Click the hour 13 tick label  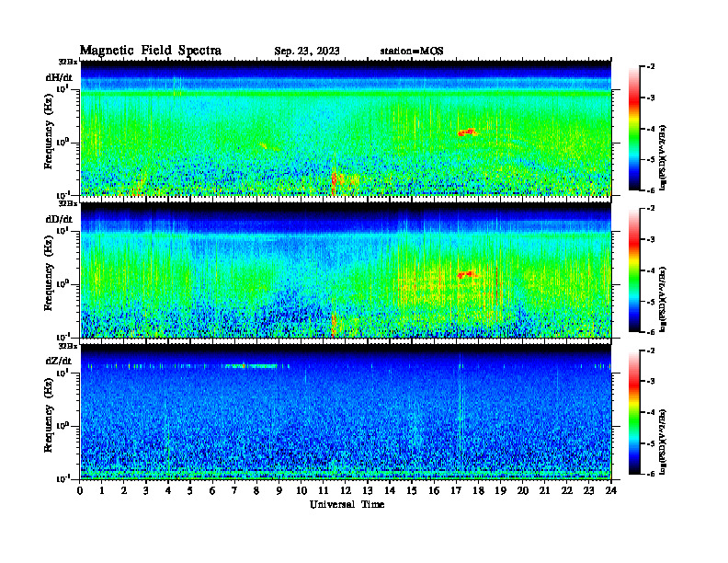368,490
